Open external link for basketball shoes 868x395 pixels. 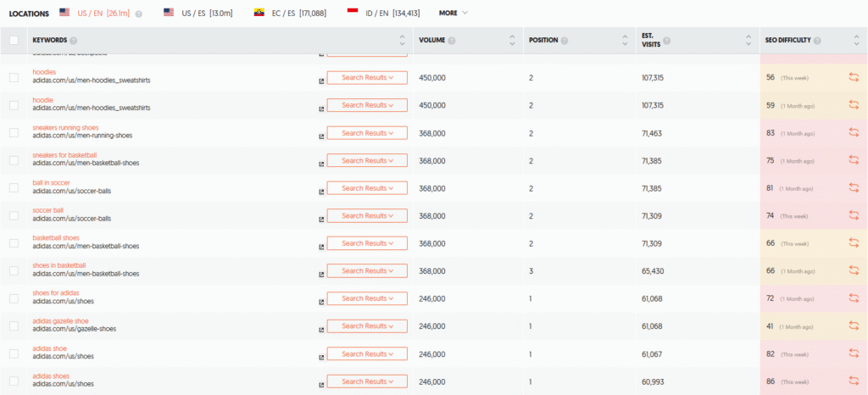coord(321,248)
